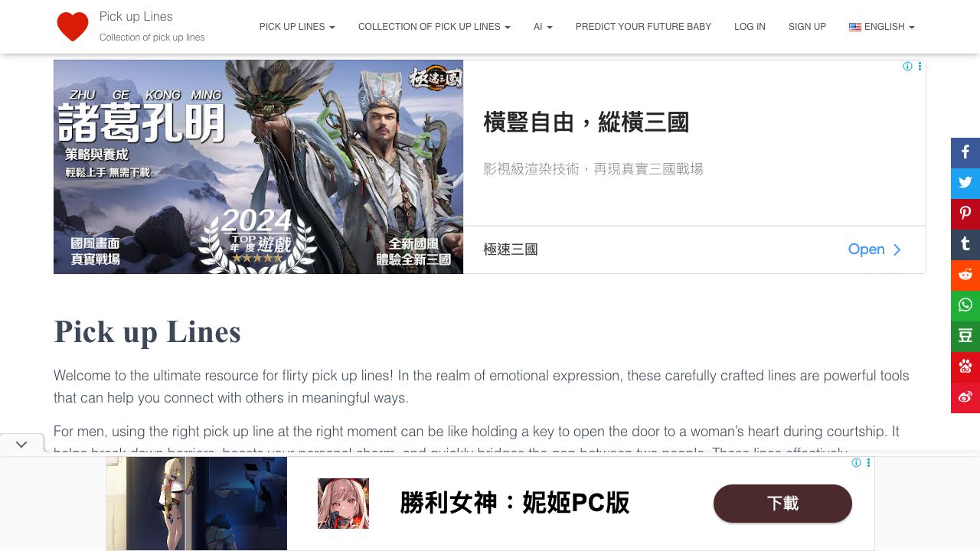Click the SIGN UP link
Image resolution: width=980 pixels, height=551 pixels.
coord(807,27)
